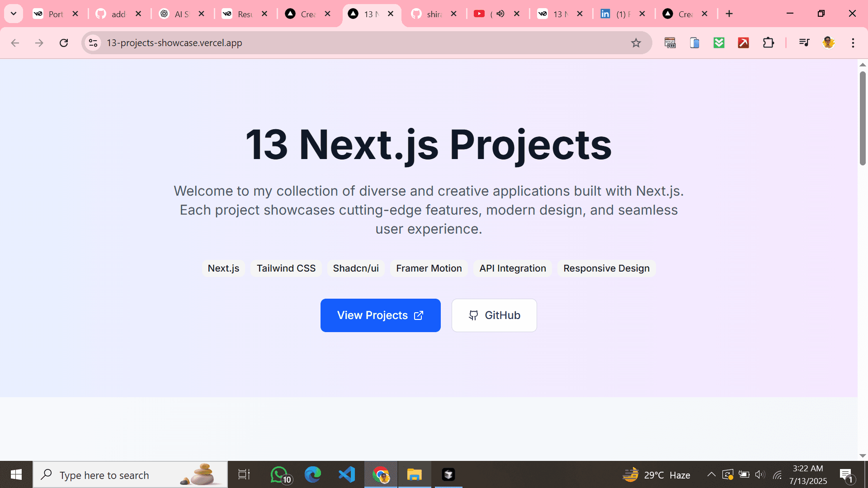Viewport: 868px width, 488px height.
Task: Open the Extensions puzzle icon
Action: 768,43
